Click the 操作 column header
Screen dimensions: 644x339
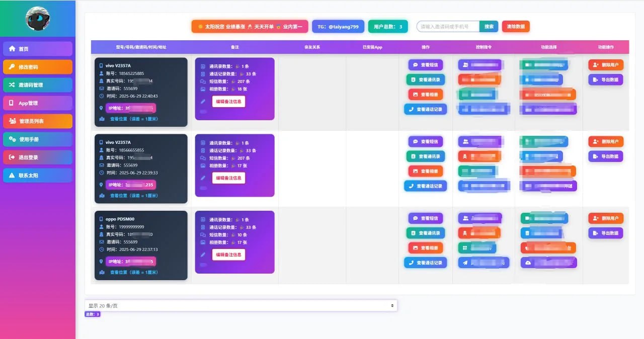point(425,47)
